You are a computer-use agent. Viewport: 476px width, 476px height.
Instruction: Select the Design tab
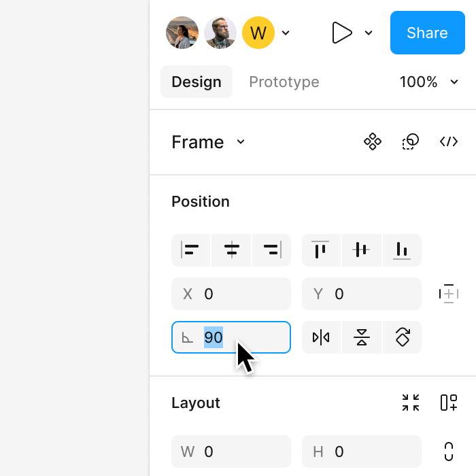(197, 82)
